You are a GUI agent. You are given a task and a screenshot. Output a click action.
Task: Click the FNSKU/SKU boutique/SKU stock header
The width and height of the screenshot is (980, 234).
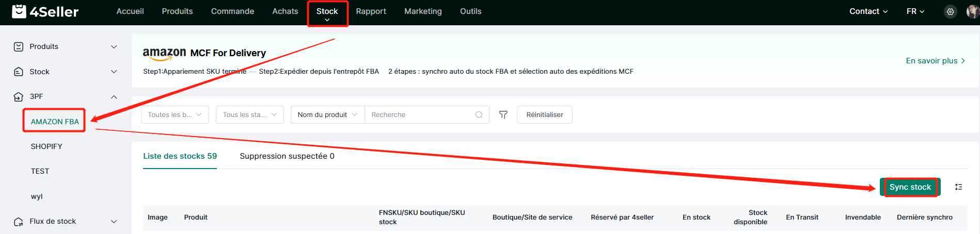tap(422, 218)
